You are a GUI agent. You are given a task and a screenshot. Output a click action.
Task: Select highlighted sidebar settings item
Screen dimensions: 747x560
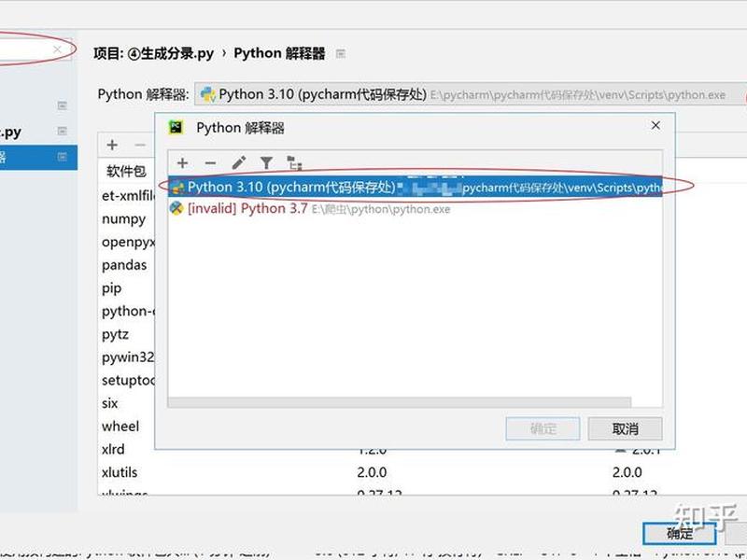38,157
